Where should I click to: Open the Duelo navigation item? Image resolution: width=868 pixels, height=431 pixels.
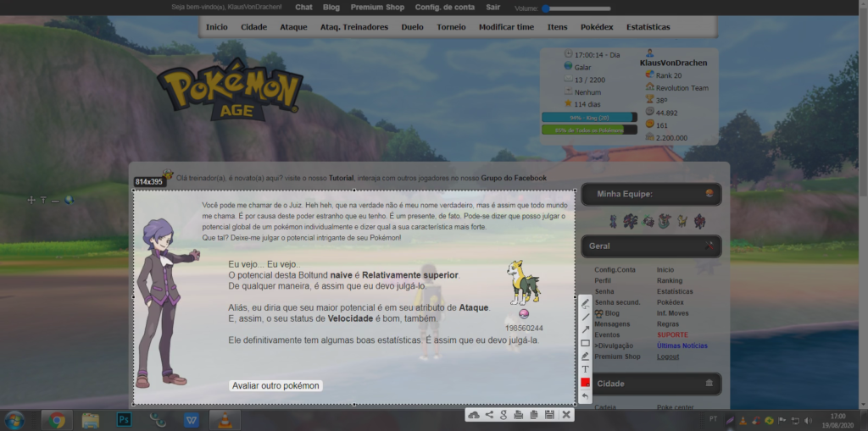click(413, 27)
